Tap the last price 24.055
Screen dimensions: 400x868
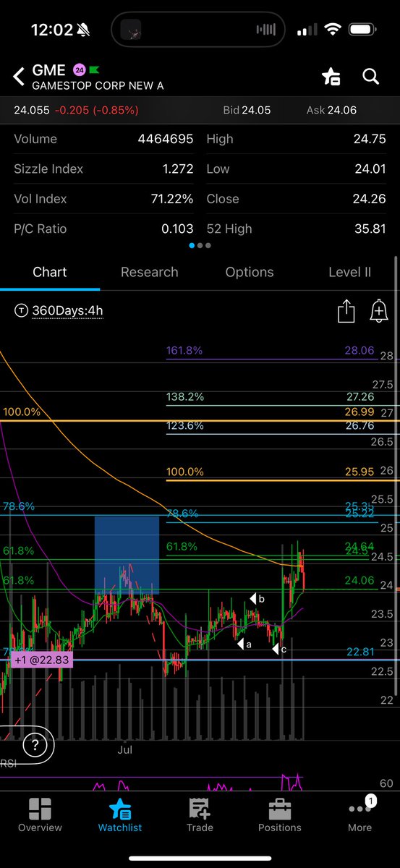32,110
